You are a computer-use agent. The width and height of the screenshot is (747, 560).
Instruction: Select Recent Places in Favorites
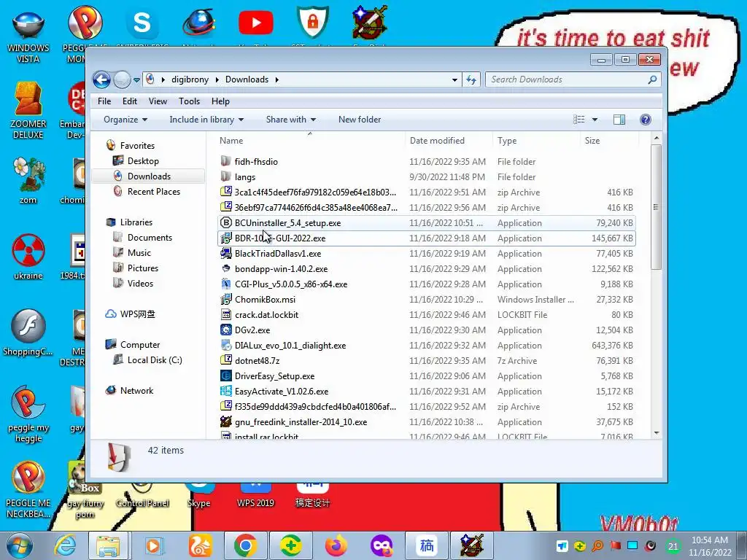153,192
